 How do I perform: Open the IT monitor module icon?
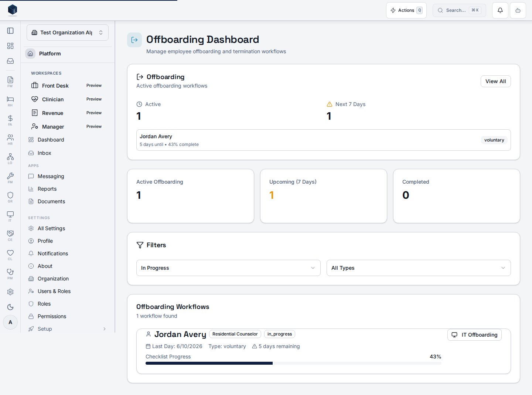(x=10, y=216)
